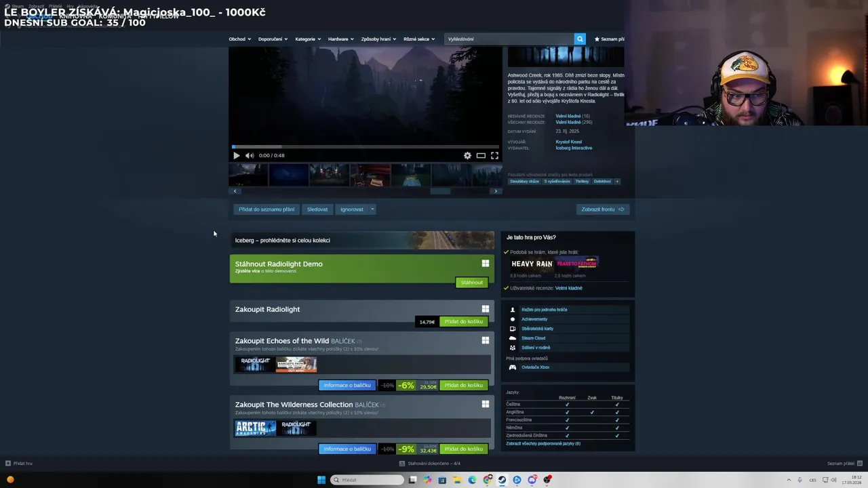This screenshot has width=868, height=488.
Task: Add the Wilderness Collection bundle to cart
Action: (x=464, y=449)
